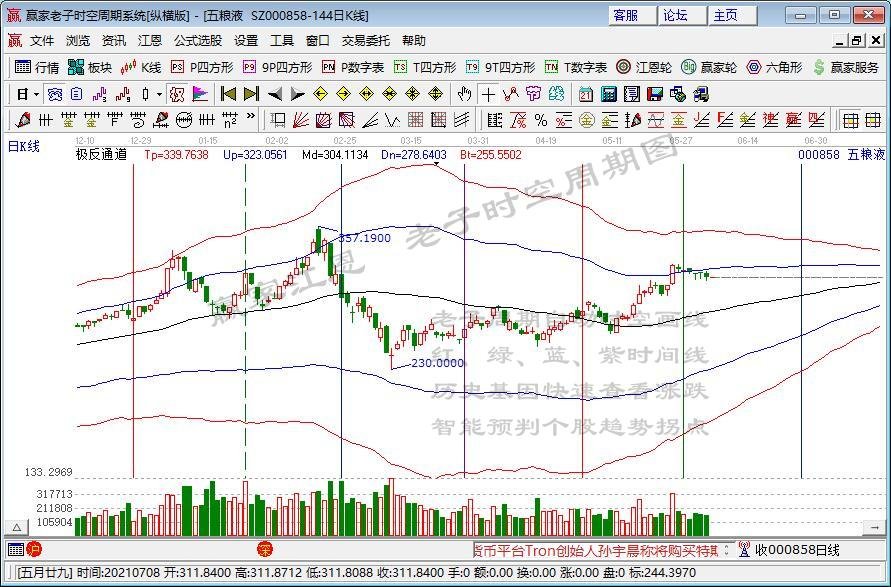Viewport: 891px width, 587px height.
Task: Select the n² time lines tool
Action: [230, 120]
